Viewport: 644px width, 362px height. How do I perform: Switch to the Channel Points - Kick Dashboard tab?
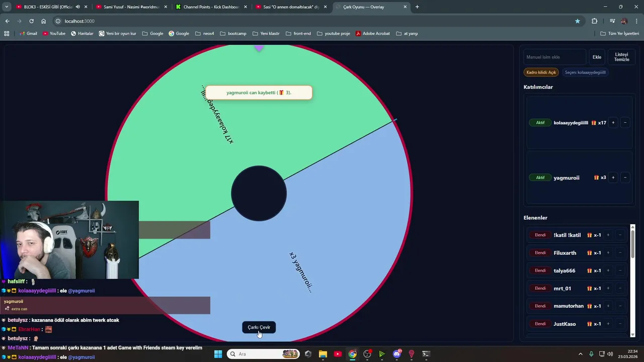[210, 7]
